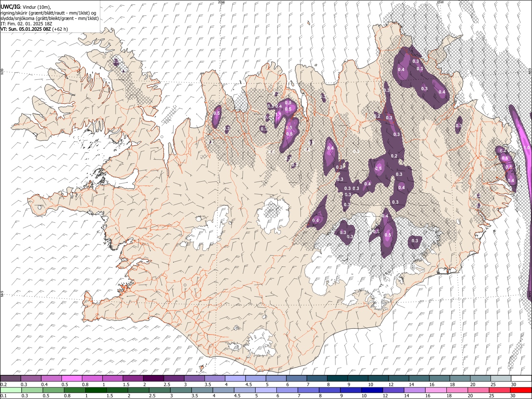Pick the white swatch ending the snow legend
The height and width of the screenshot is (399, 532).
click(x=521, y=379)
